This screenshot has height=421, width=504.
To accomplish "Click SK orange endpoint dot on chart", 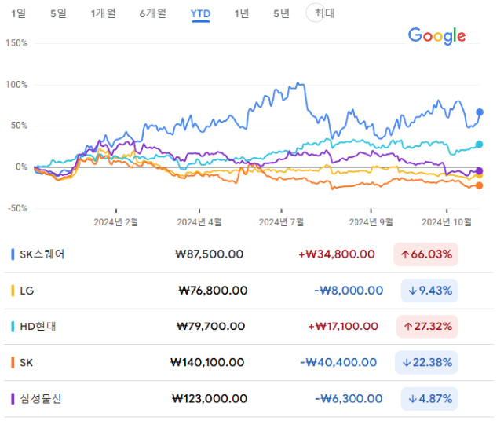I will (479, 185).
